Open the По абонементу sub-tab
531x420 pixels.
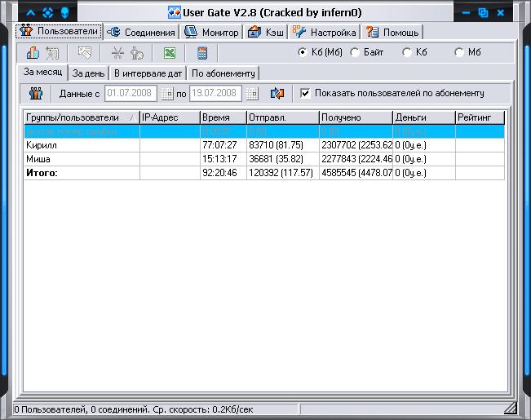click(x=223, y=73)
